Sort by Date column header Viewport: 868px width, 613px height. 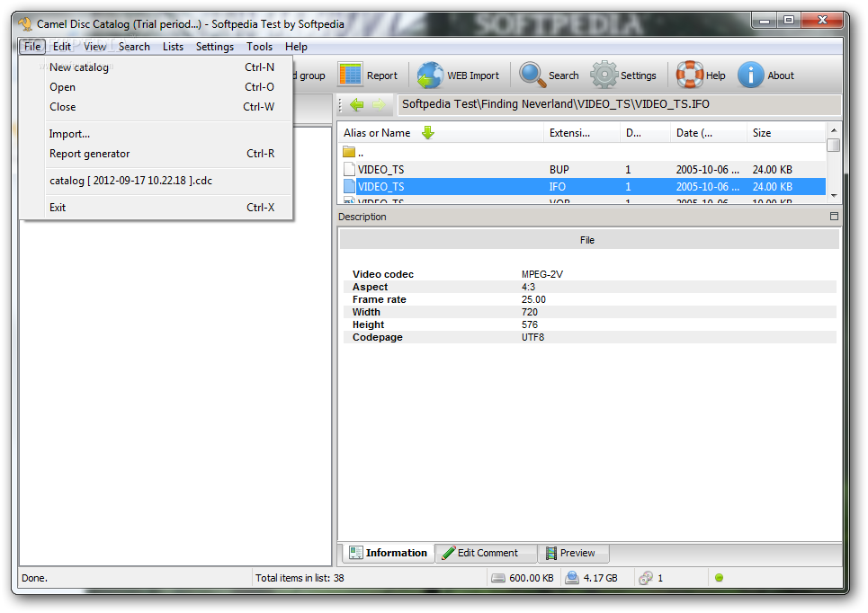pyautogui.click(x=709, y=133)
